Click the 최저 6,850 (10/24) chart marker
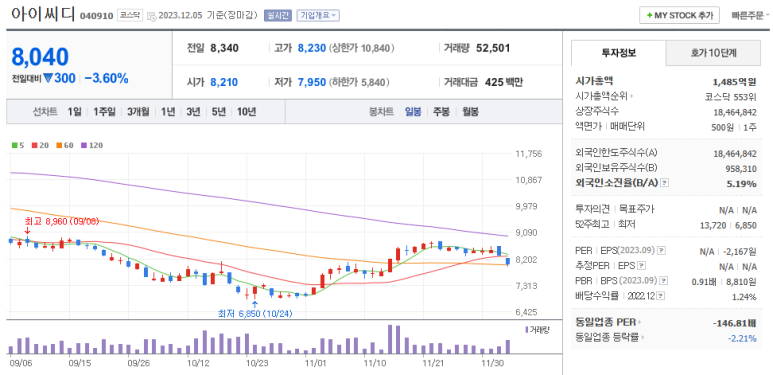Screen dimensions: 773x375 tap(255, 313)
